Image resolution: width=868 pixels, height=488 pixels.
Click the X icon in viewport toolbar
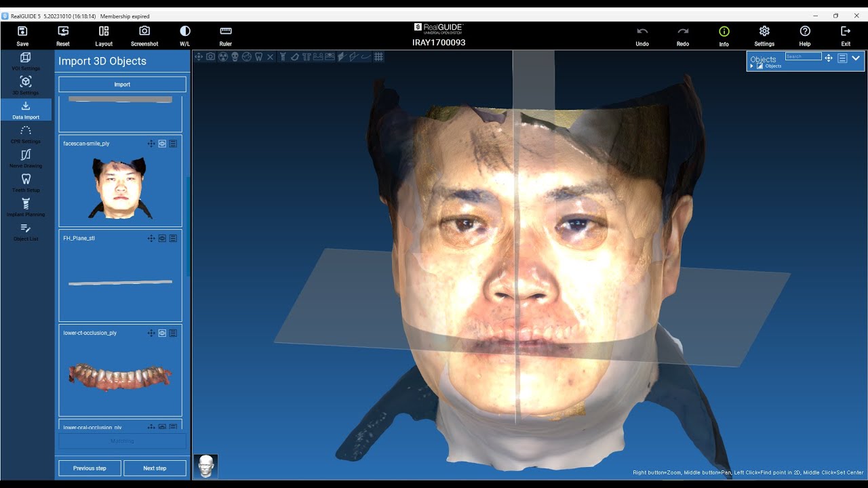[x=270, y=57]
